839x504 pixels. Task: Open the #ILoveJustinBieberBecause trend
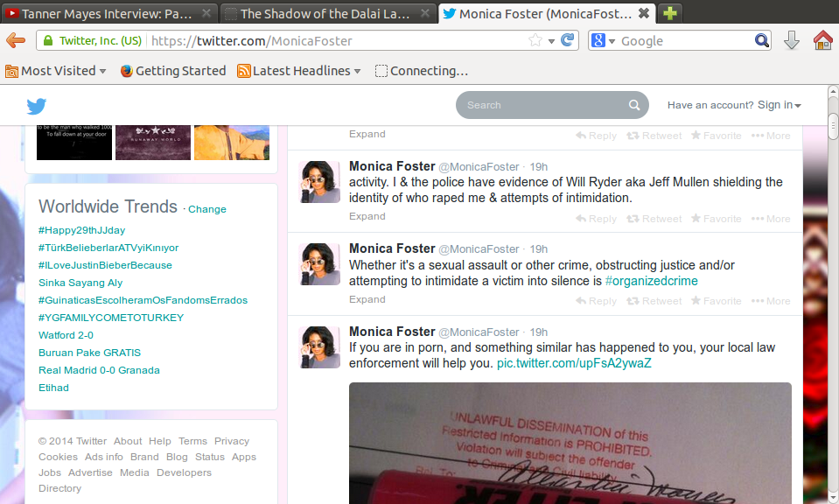coord(105,265)
